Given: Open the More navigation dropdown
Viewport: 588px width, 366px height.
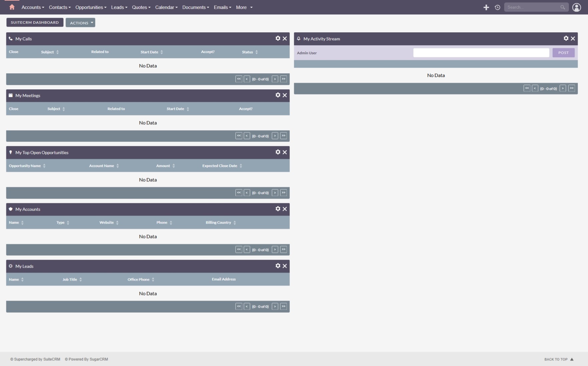Looking at the screenshot, I should (244, 7).
